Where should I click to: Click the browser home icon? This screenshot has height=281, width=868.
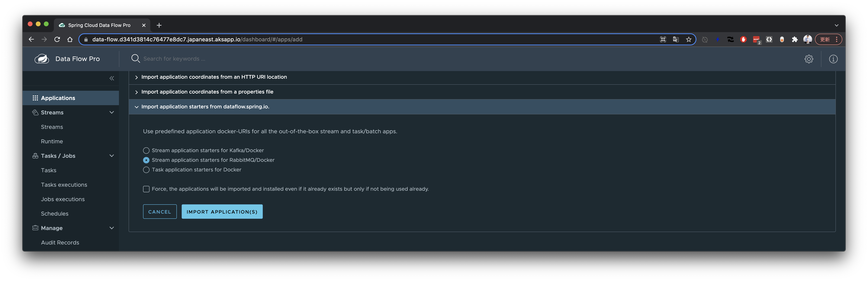70,39
